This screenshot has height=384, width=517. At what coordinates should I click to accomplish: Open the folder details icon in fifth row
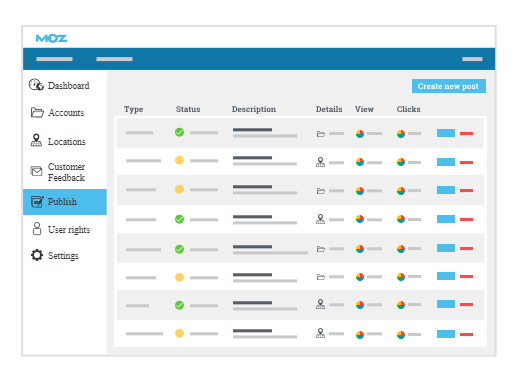click(321, 249)
